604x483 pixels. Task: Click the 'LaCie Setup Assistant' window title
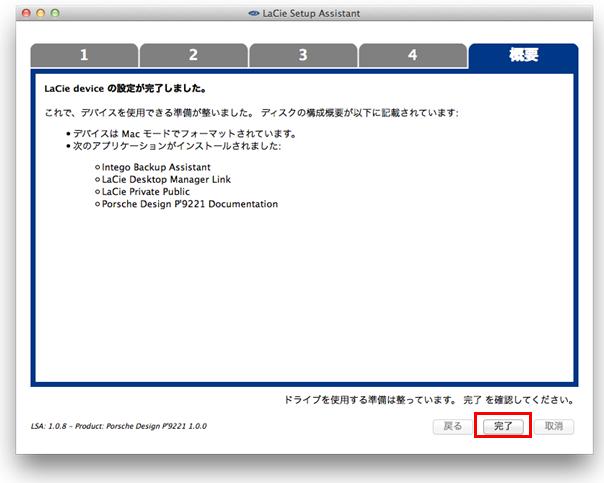(311, 13)
